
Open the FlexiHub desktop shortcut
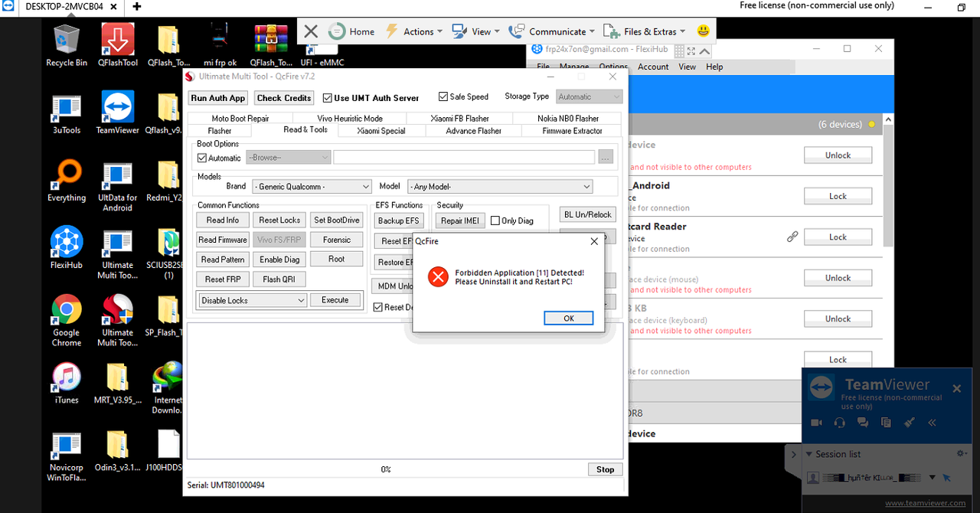(x=67, y=248)
